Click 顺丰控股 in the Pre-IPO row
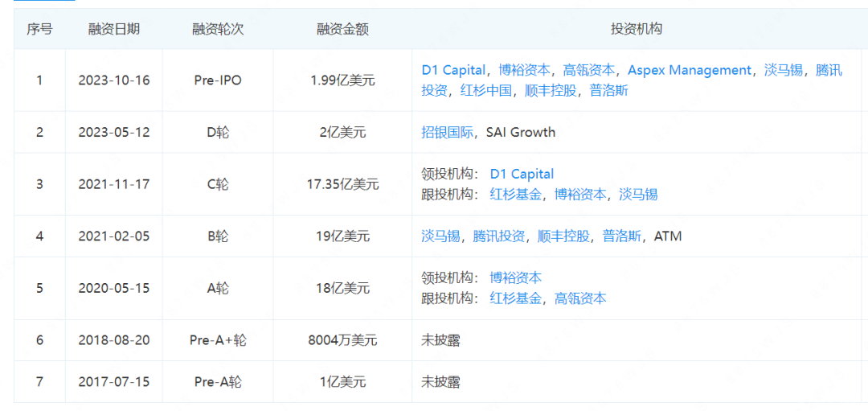 tap(551, 91)
